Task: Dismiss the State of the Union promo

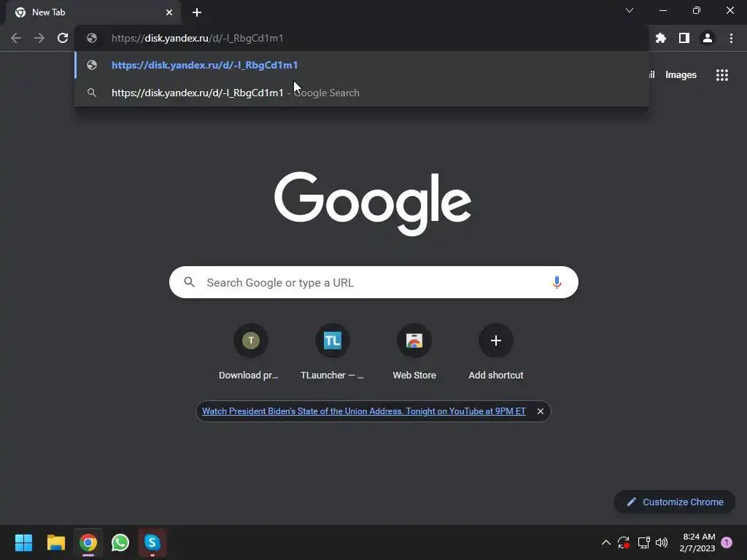Action: pyautogui.click(x=541, y=411)
